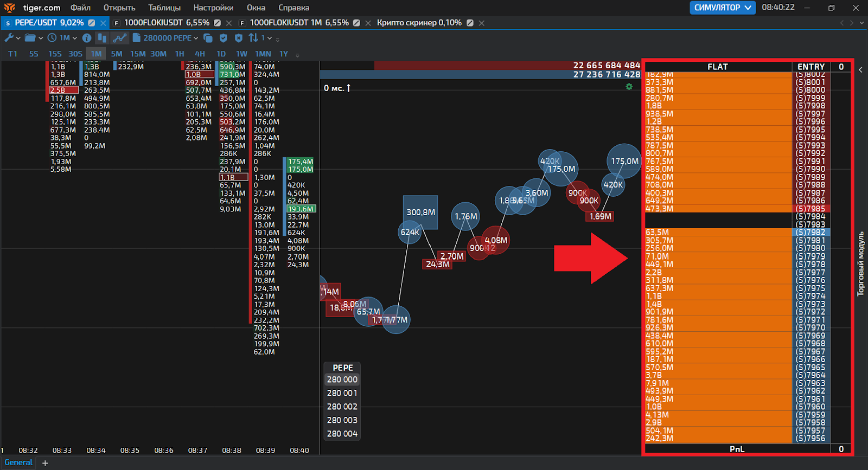Open the Настройки menu
Viewport: 868px width, 470px height.
point(213,8)
